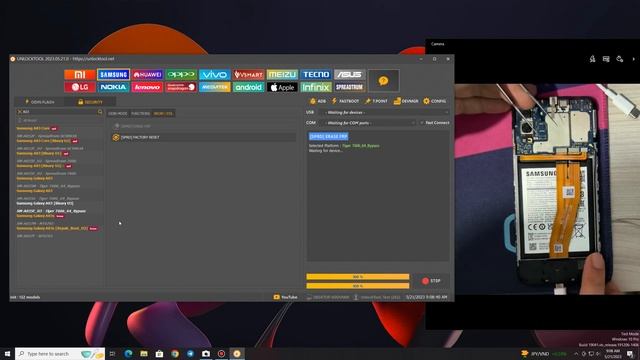Viewport: 640px width, 360px height.
Task: Click the date and time in status bar
Action: [427, 297]
